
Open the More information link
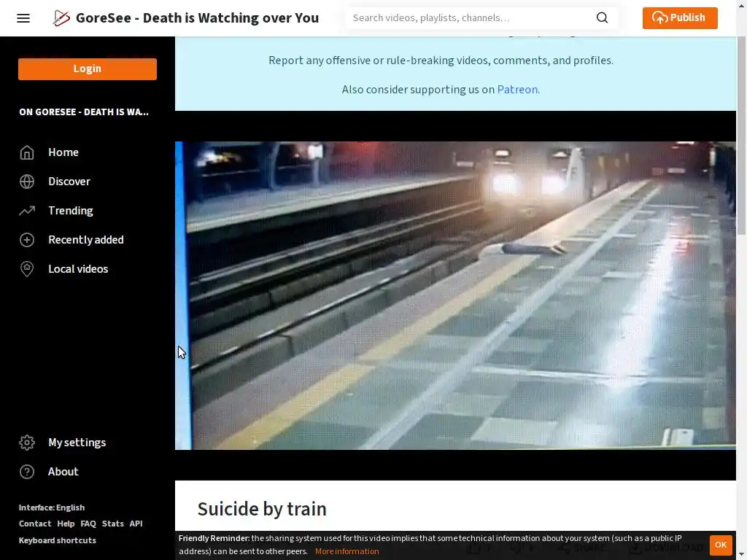pos(347,551)
